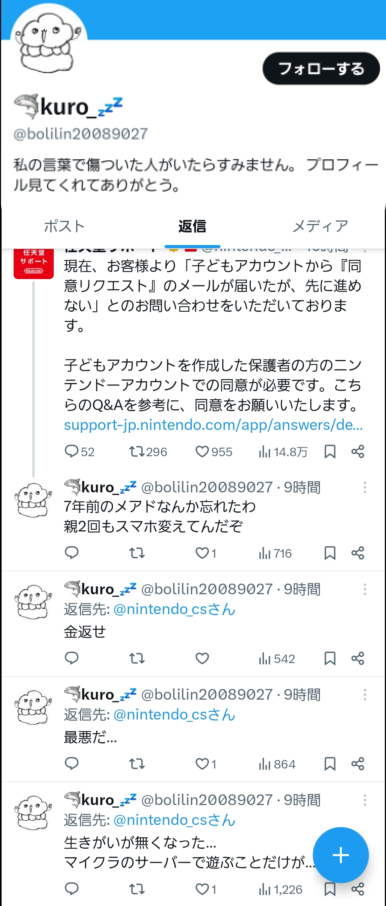The height and width of the screenshot is (906, 386).
Task: Repost the 金返せ reply
Action: (137, 658)
